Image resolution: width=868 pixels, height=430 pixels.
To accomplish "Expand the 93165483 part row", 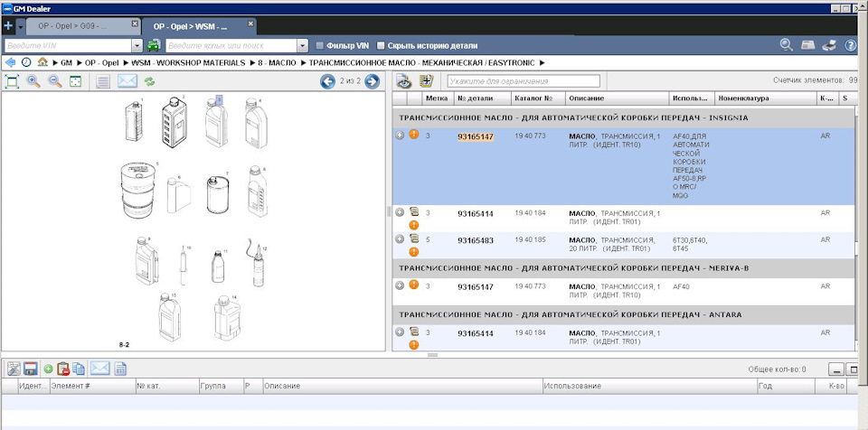I will (400, 238).
